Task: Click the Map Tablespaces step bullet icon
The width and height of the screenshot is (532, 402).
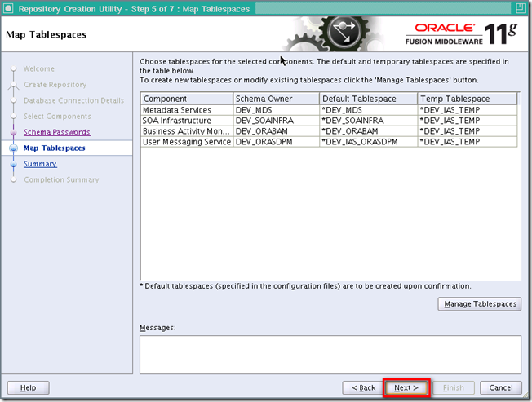Action: click(x=14, y=148)
